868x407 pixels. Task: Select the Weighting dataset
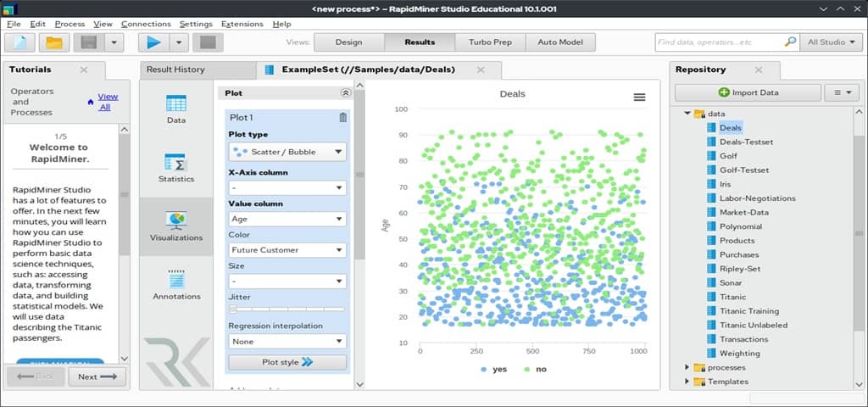click(739, 354)
